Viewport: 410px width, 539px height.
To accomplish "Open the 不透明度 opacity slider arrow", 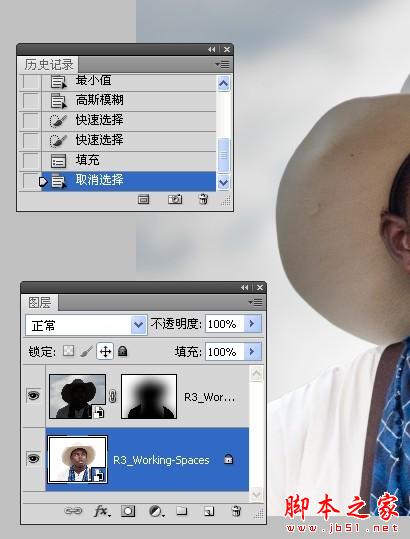I will (x=253, y=323).
